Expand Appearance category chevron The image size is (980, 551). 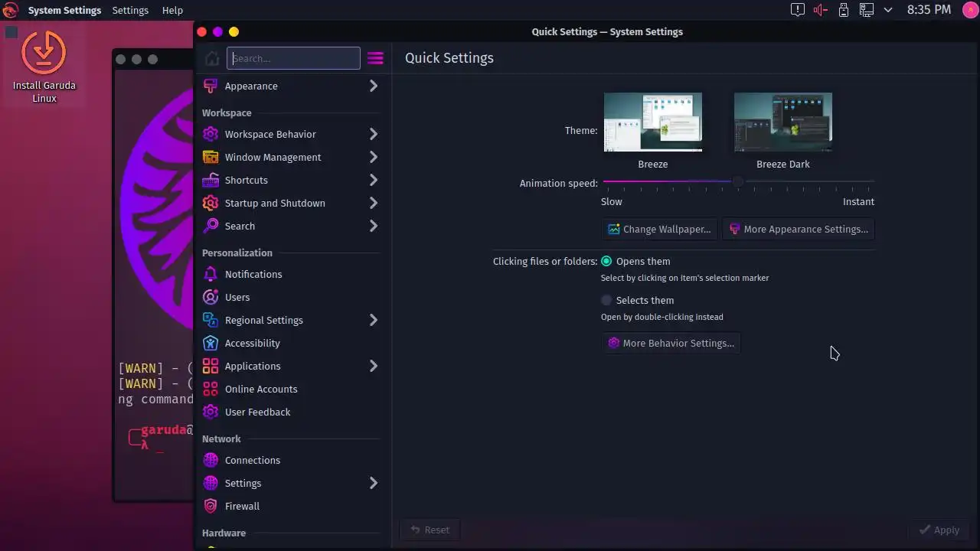pos(374,86)
